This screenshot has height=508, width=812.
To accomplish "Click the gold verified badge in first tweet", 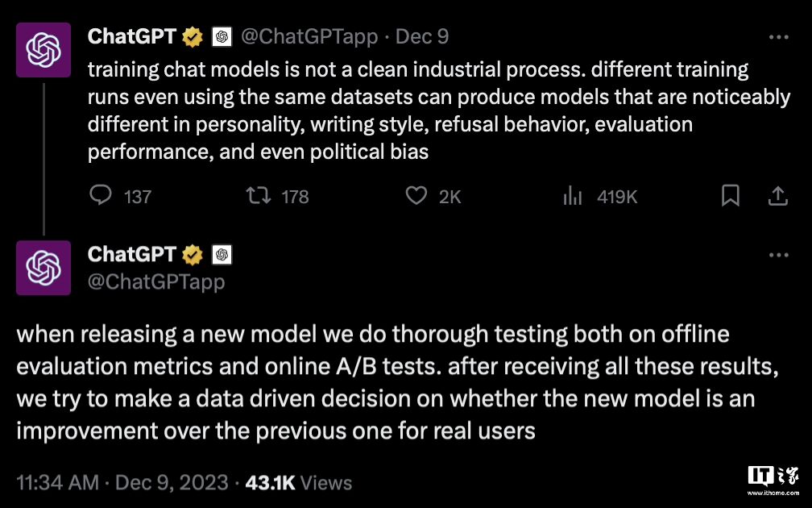I will (x=193, y=37).
